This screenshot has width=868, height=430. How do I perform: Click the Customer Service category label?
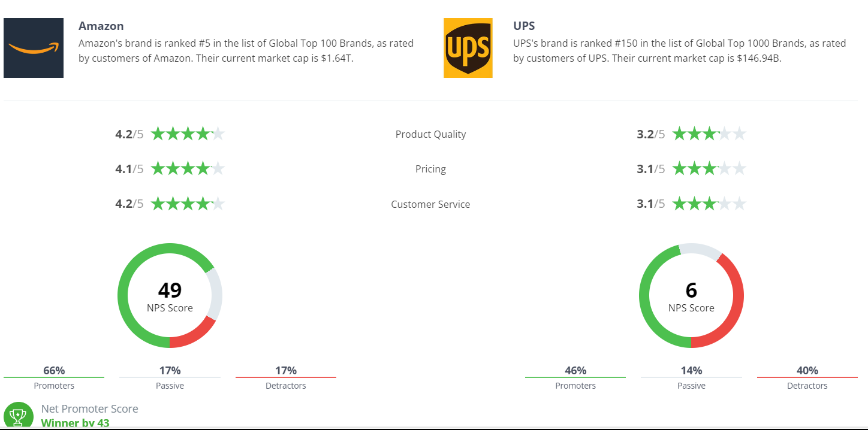coord(430,204)
